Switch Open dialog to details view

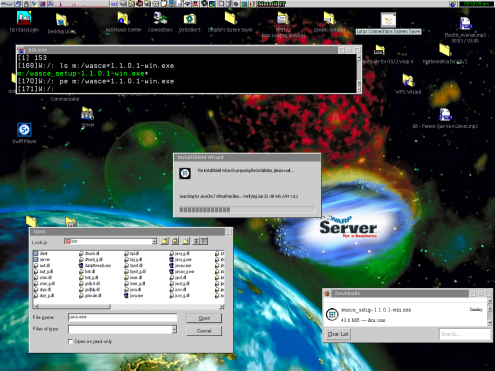[x=204, y=241]
